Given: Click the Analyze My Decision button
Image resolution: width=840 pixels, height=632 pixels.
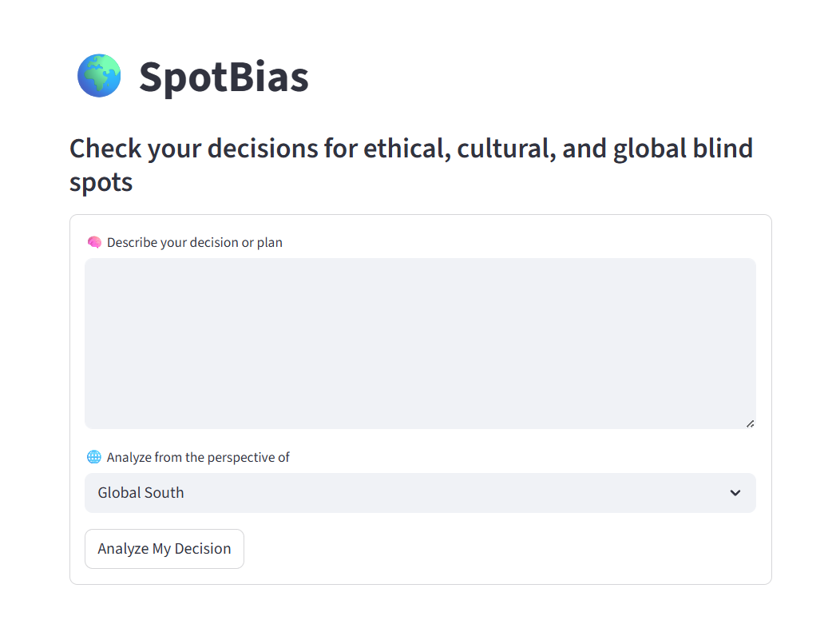Looking at the screenshot, I should click(x=164, y=549).
